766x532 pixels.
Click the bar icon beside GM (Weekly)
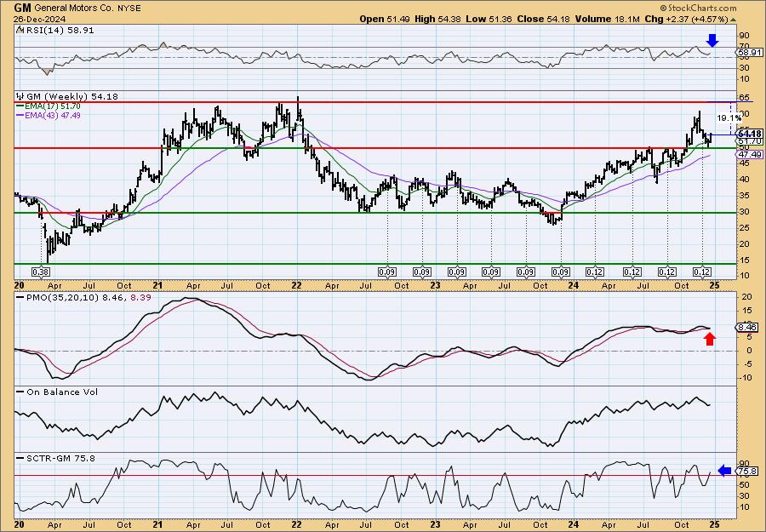tap(20, 96)
